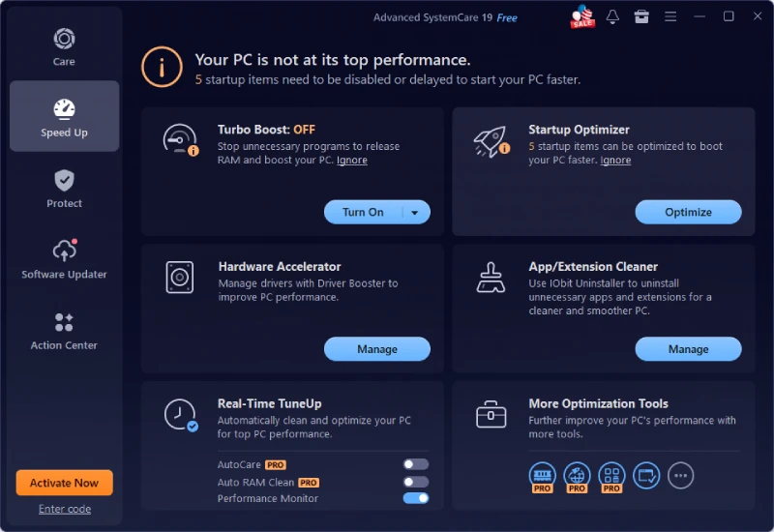Click Manage under Hardware Accelerator
This screenshot has width=774, height=532.
[377, 349]
